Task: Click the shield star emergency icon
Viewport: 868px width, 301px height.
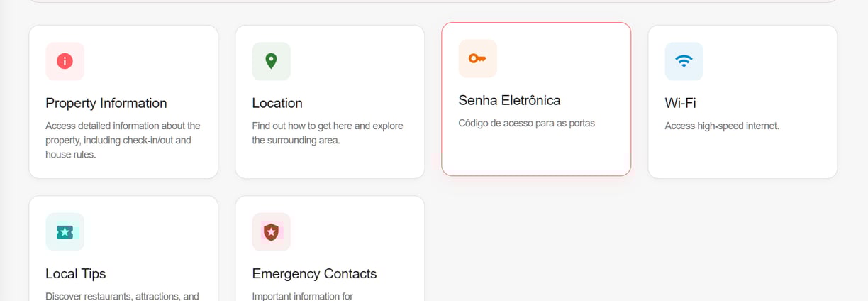Action: [271, 231]
